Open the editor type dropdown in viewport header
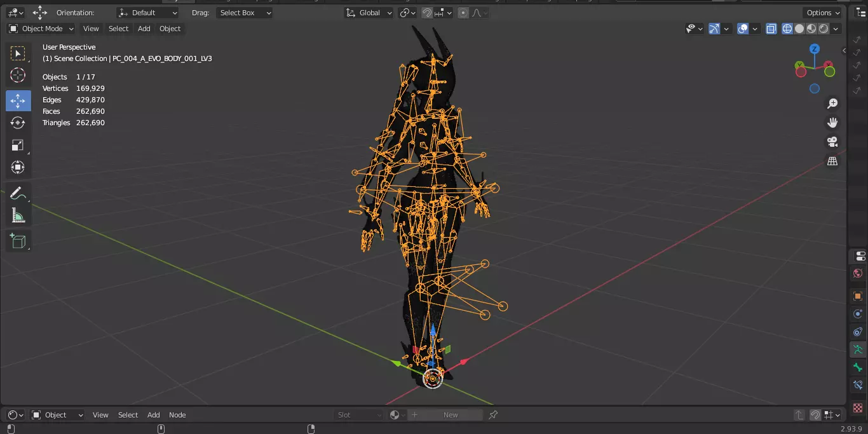 (15, 13)
